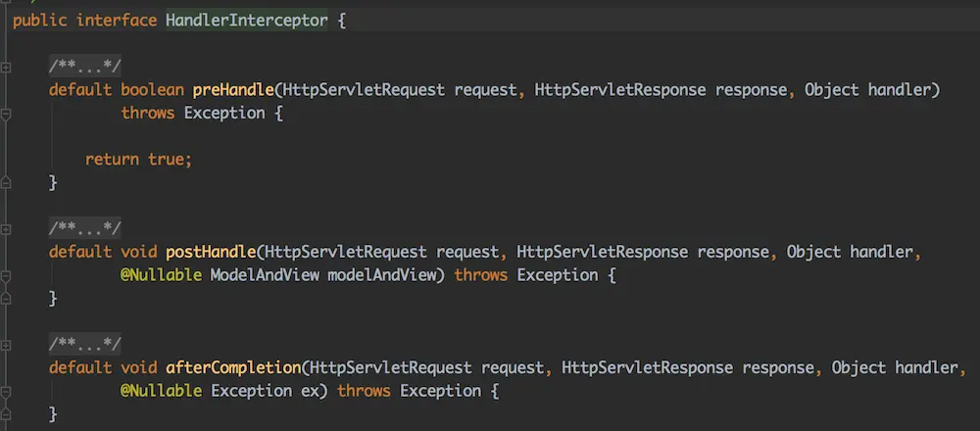Click the @Nullable annotation before Exception ex
Screen dimensions: 980x431
pyautogui.click(x=161, y=391)
